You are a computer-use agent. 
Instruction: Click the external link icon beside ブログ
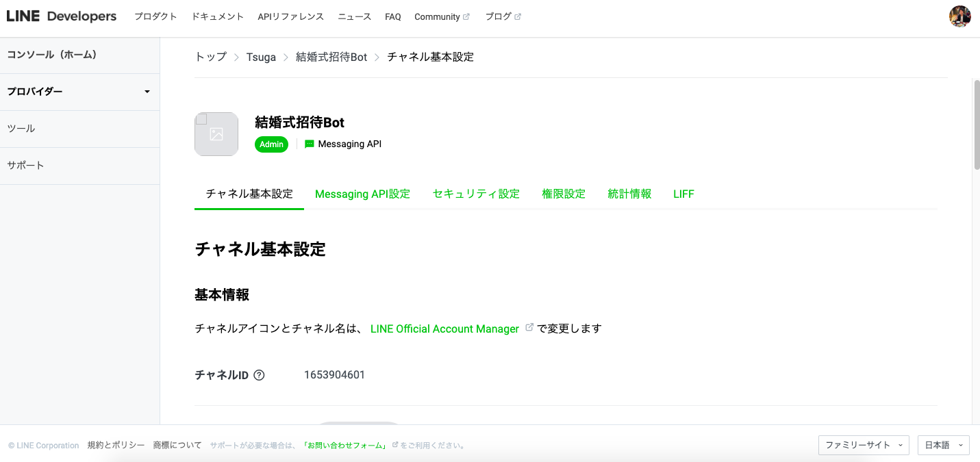point(518,15)
